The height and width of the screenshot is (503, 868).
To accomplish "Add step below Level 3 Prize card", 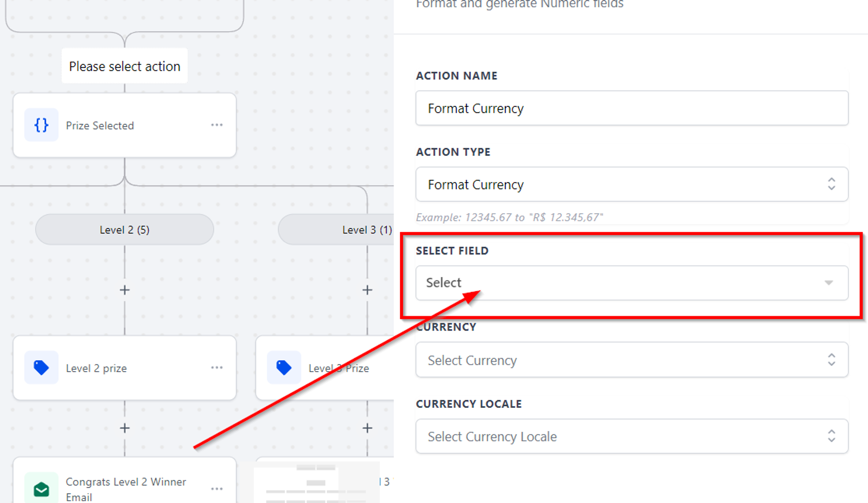I will (367, 428).
